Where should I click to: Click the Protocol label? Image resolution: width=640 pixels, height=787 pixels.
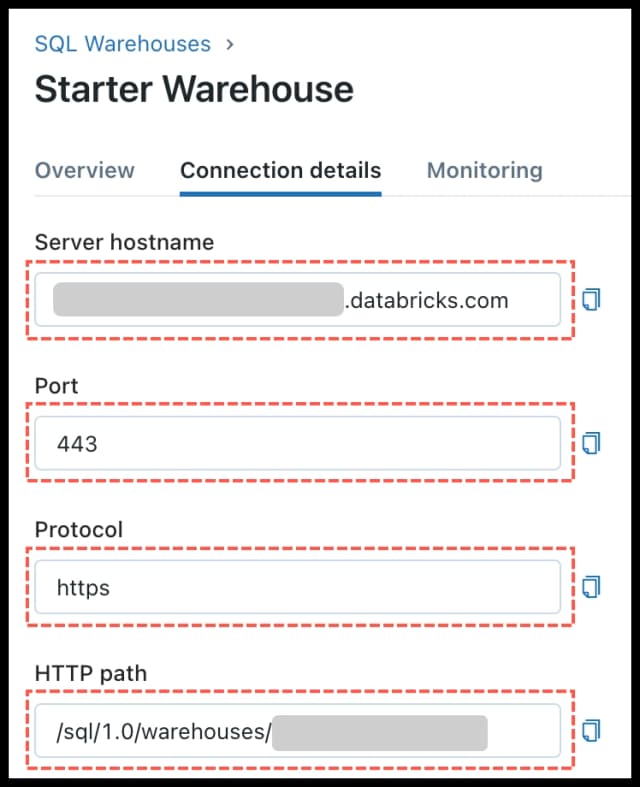(x=79, y=530)
